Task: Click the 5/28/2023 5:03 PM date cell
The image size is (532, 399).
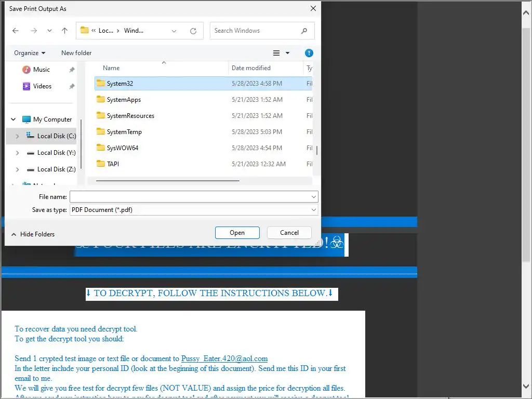Action: pos(257,131)
